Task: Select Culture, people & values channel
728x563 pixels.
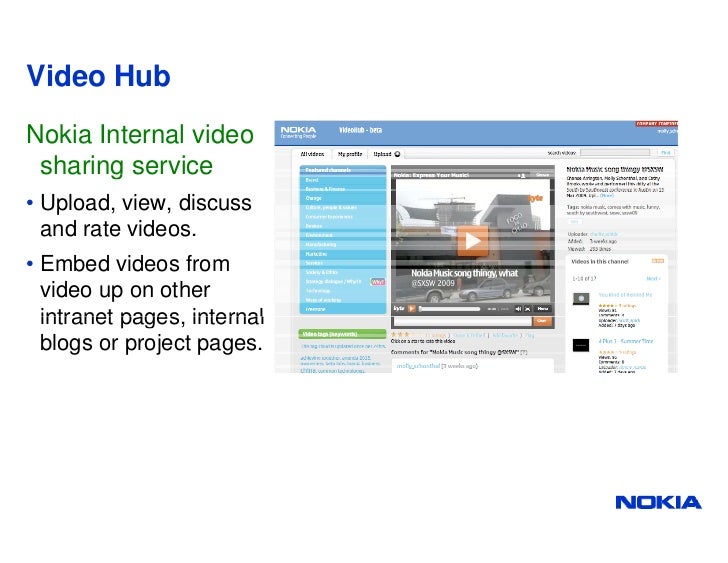Action: (x=331, y=207)
